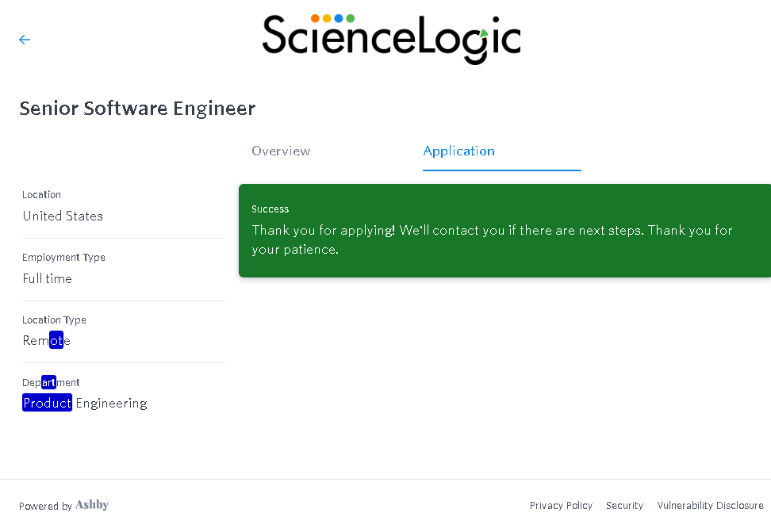This screenshot has width=771, height=532.
Task: Click the 'Employment Type' label
Action: pyautogui.click(x=63, y=258)
